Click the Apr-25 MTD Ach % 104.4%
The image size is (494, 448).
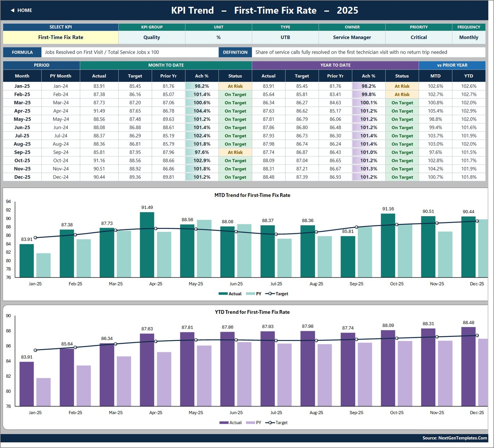coord(202,111)
